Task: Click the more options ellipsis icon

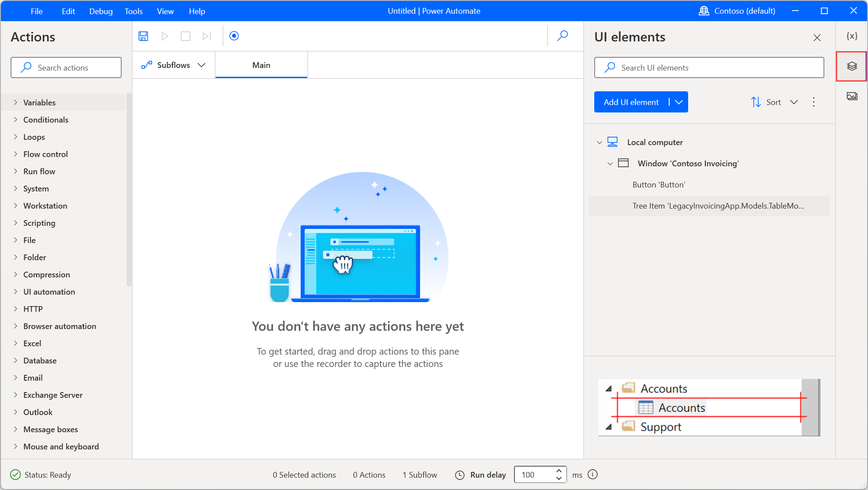Action: tap(813, 102)
